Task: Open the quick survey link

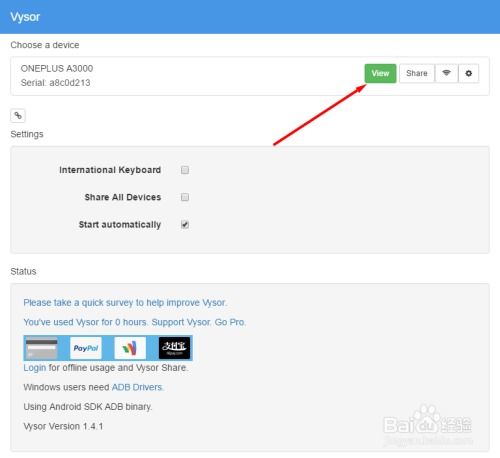Action: (x=125, y=303)
